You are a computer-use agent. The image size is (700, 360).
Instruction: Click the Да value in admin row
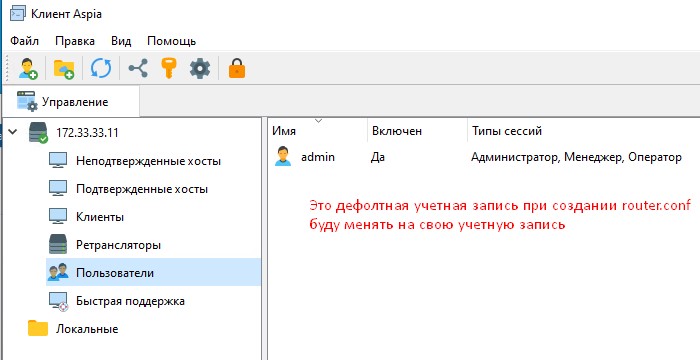378,157
